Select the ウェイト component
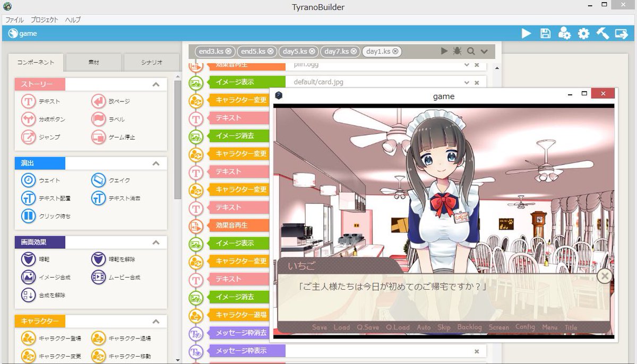Screen dimensions: 637x364 coord(41,180)
